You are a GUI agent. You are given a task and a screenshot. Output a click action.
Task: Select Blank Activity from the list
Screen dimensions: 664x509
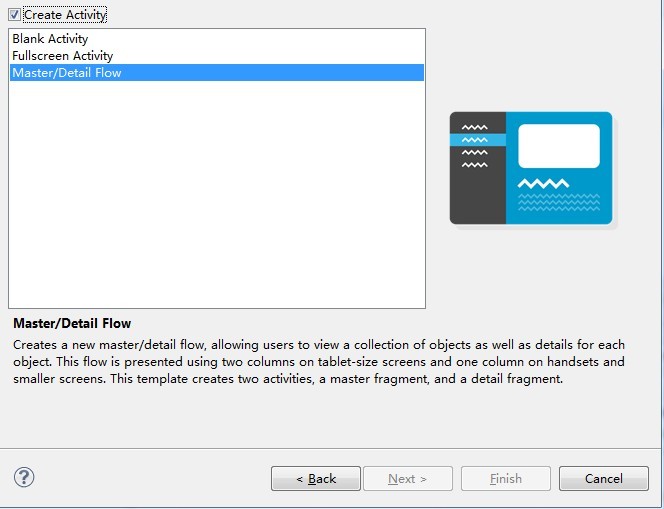tap(50, 39)
